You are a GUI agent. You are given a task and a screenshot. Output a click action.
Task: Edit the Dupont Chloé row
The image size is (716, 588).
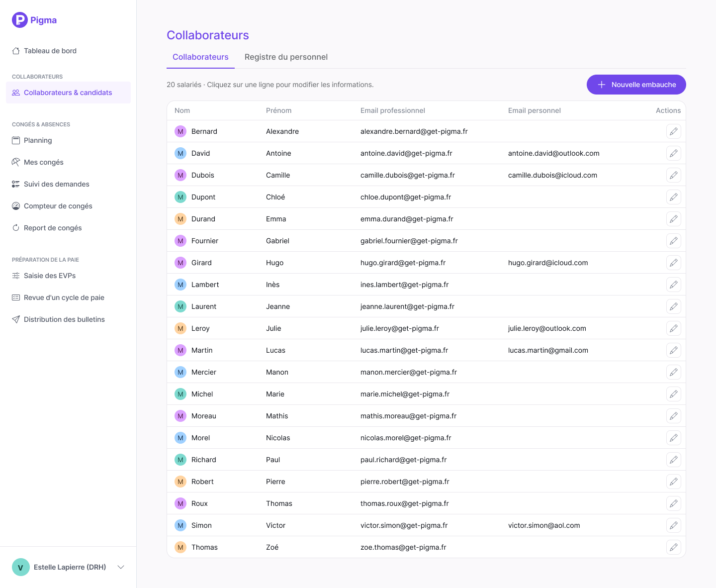click(674, 197)
